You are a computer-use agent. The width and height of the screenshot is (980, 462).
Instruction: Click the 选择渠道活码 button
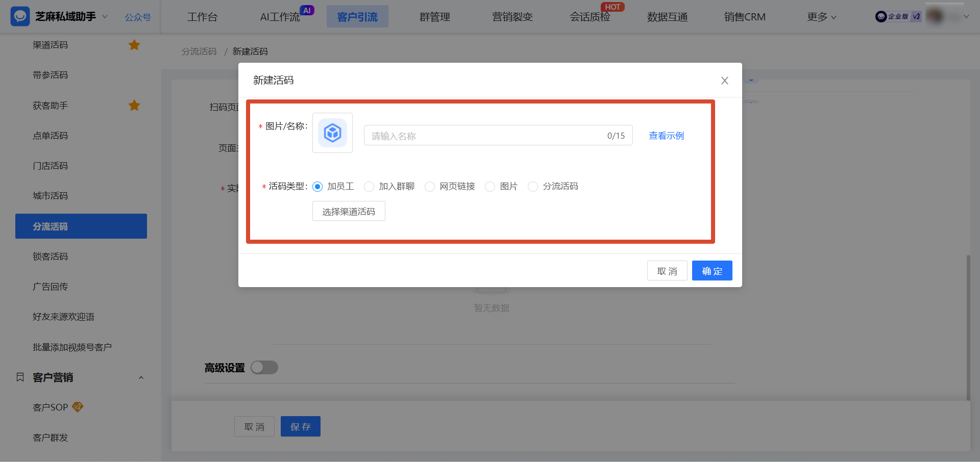pyautogui.click(x=349, y=211)
